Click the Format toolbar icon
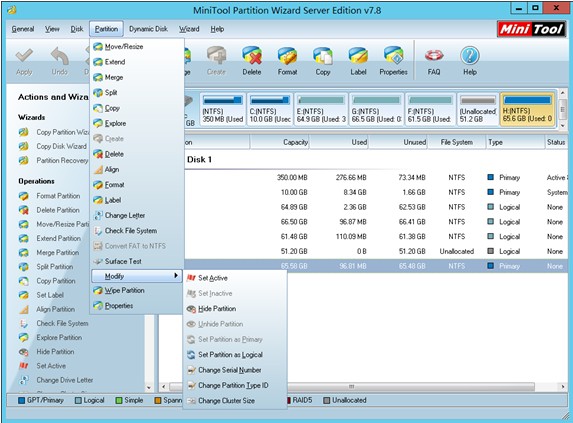 click(x=287, y=61)
